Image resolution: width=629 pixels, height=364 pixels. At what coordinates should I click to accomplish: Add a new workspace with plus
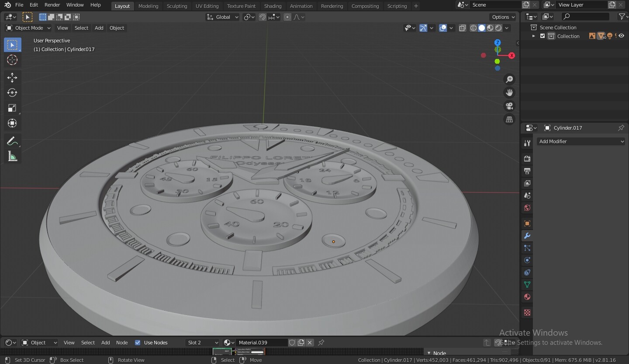pos(416,6)
